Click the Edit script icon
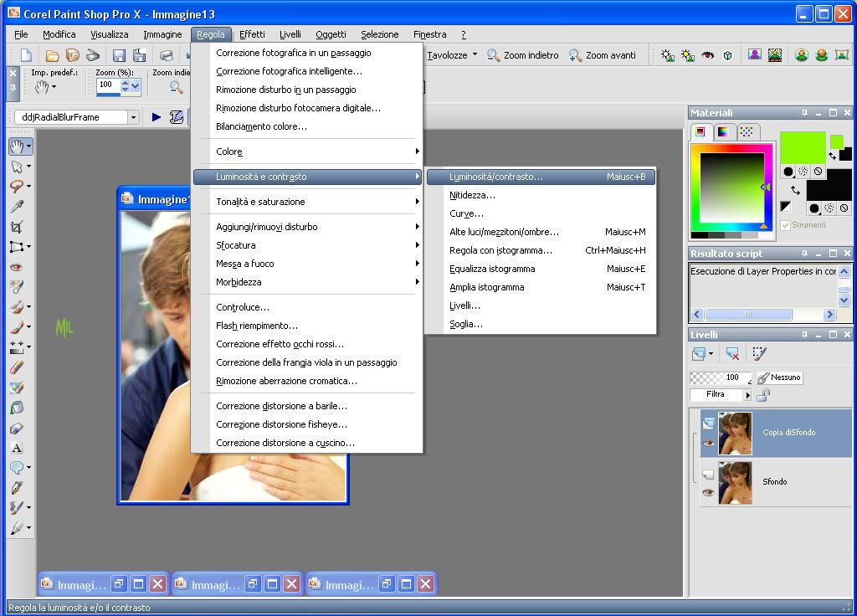 [176, 117]
